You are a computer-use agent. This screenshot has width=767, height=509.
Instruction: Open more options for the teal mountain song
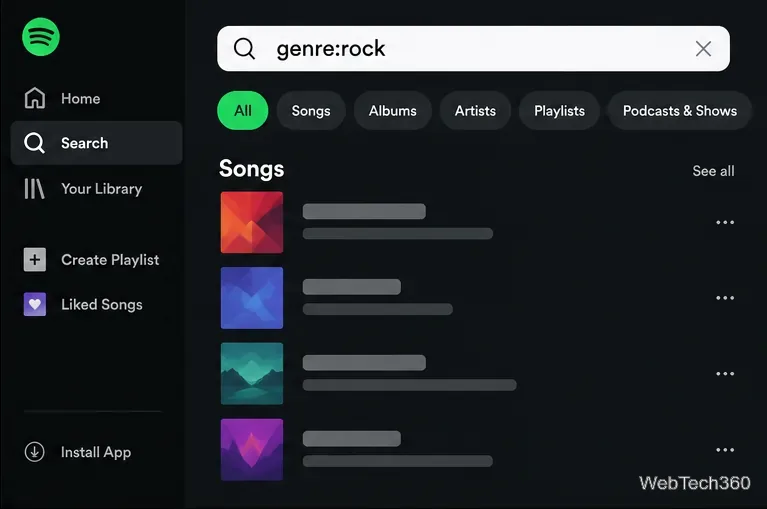tap(725, 374)
